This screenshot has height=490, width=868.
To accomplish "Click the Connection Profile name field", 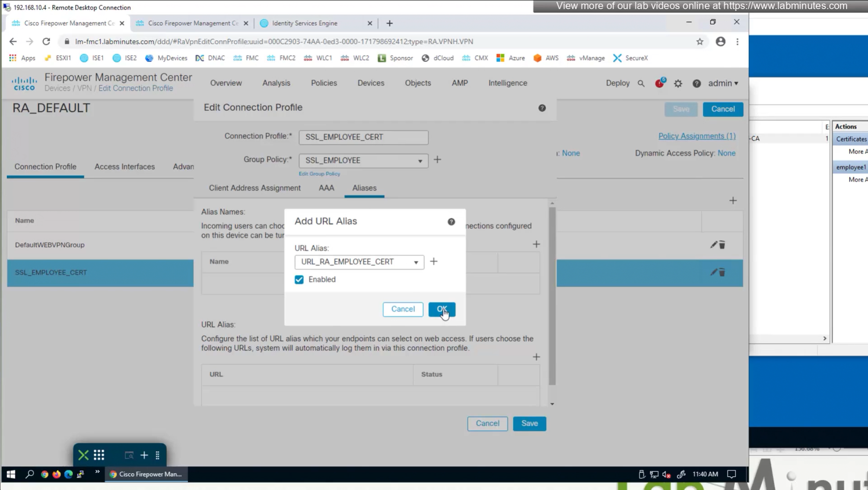I will (x=363, y=137).
